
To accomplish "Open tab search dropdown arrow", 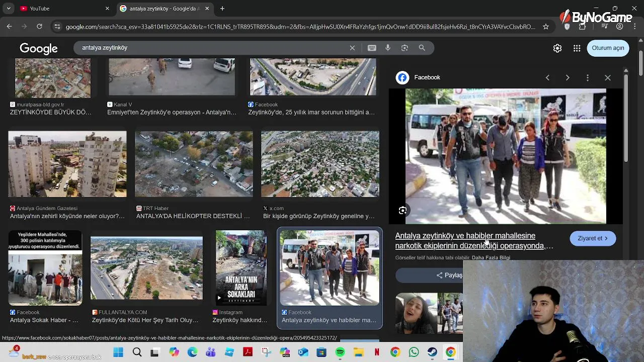I will pos(8,9).
